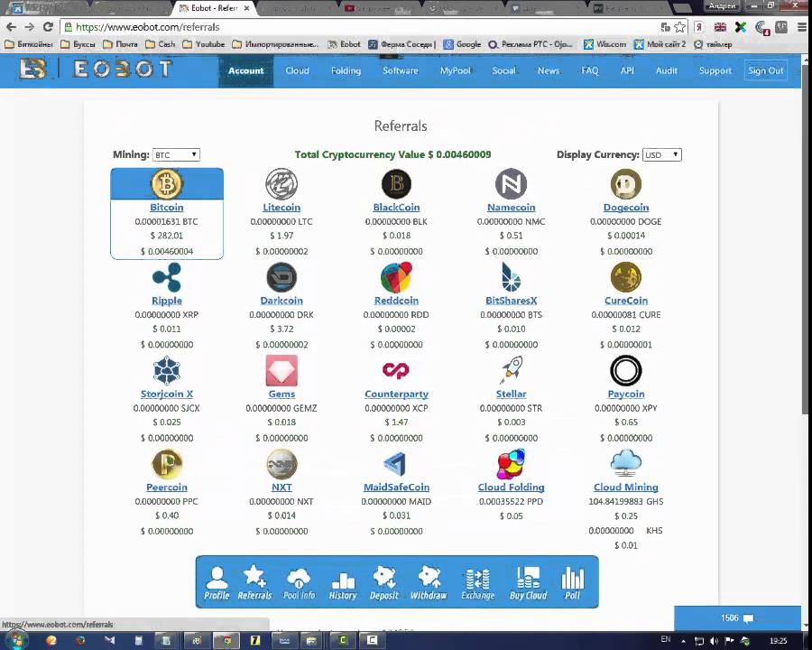This screenshot has width=812, height=650.
Task: Follow the Cloud Mining text link
Action: pos(626,487)
